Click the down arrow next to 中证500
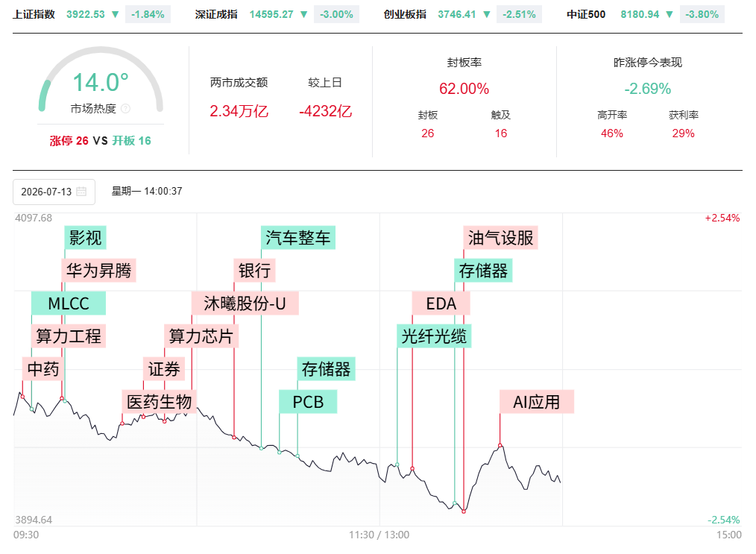Screen dimensions: 756x554 pos(670,14)
